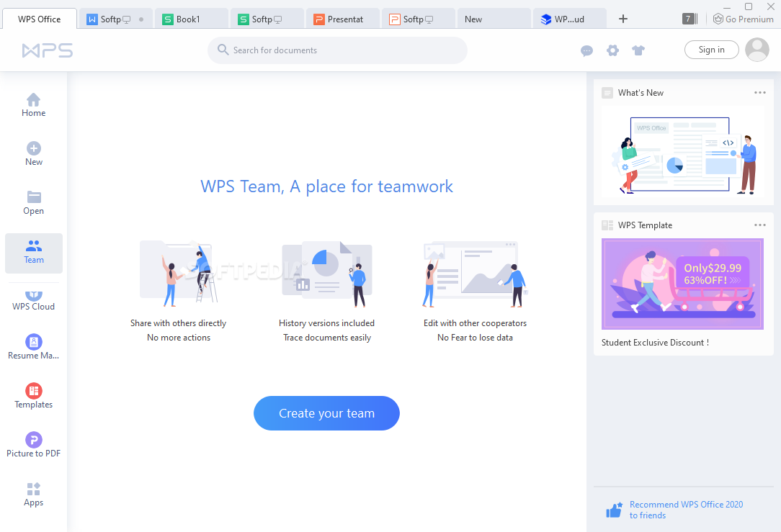Switch to the Softp presentation tab
Screen dimensions: 781x532
point(419,19)
